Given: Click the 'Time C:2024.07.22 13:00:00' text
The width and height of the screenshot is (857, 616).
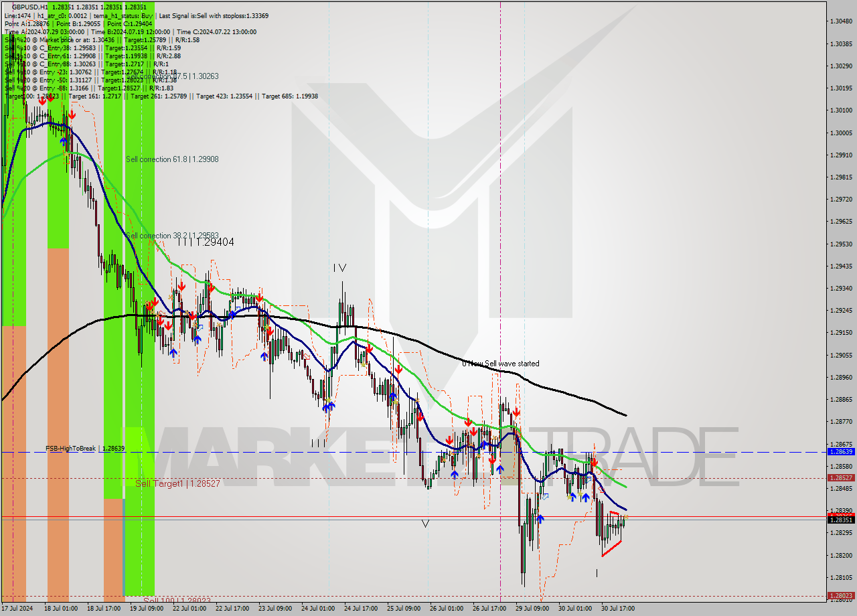Looking at the screenshot, I should tap(217, 31).
